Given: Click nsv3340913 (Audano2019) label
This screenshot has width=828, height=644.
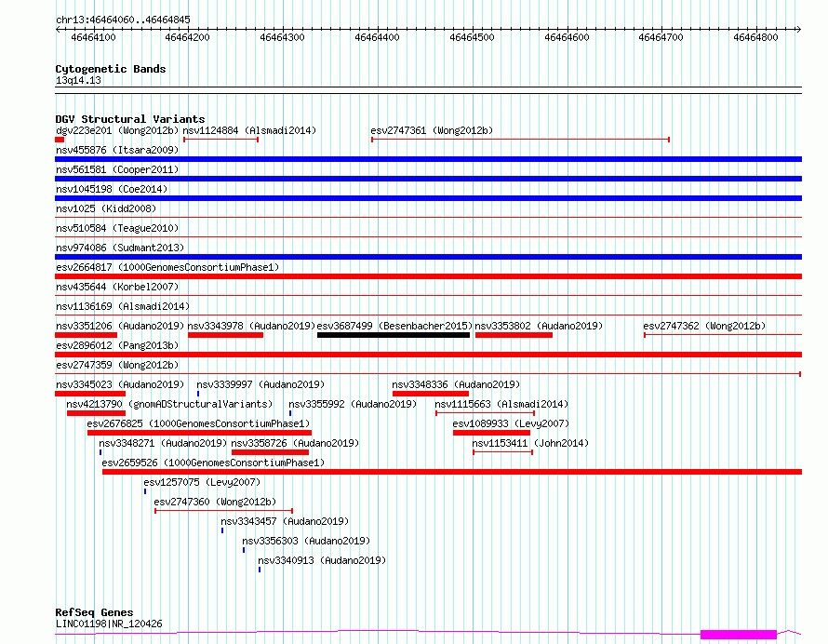Looking at the screenshot, I should (x=322, y=560).
